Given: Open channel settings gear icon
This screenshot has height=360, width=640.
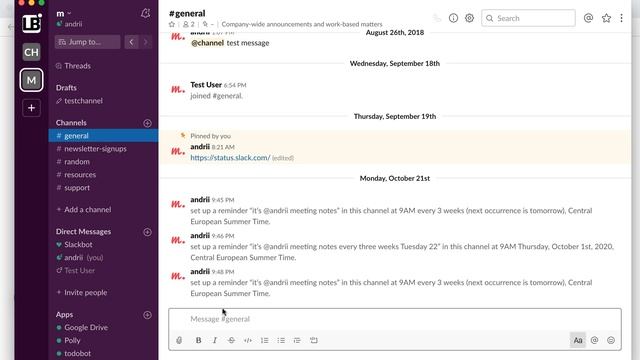Looking at the screenshot, I should point(469,18).
